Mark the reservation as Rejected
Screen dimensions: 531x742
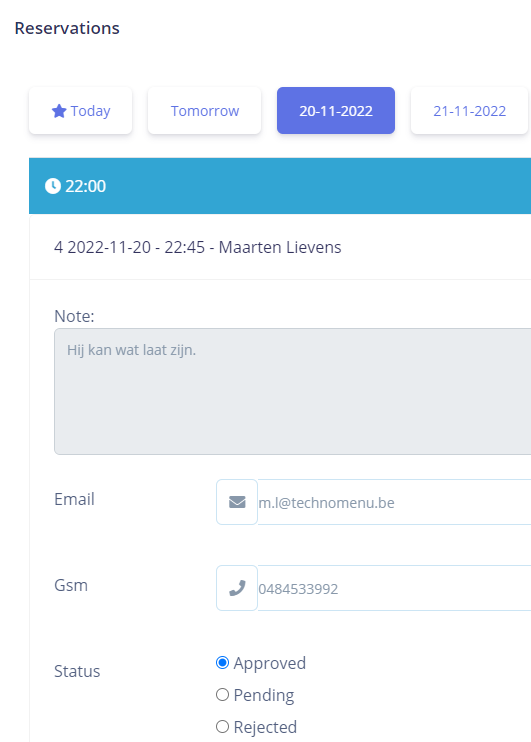pos(222,726)
